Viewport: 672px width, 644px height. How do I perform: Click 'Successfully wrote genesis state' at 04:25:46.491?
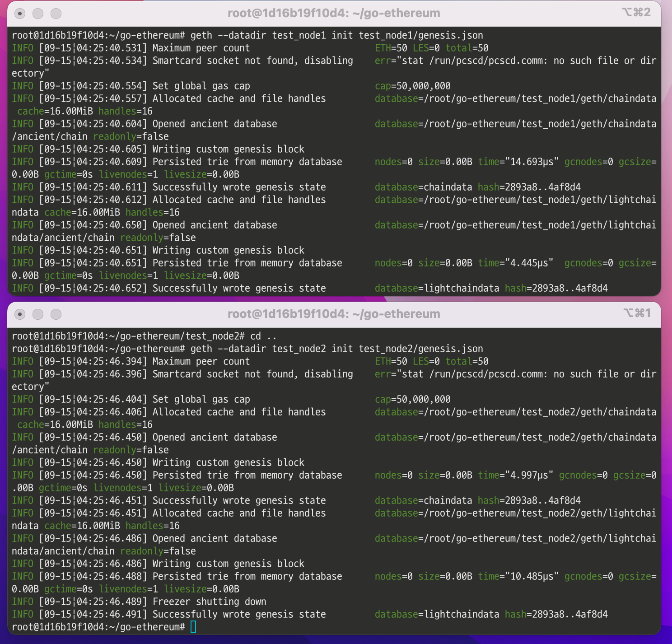(x=239, y=614)
